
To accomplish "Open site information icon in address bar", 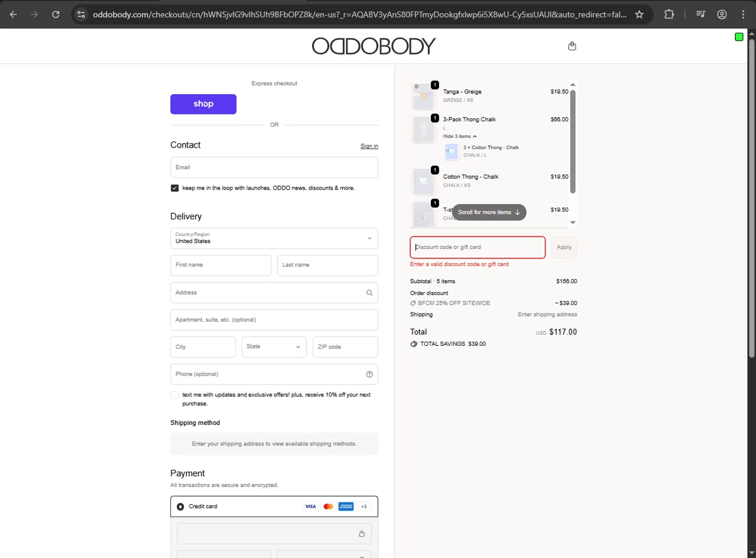I will (81, 15).
